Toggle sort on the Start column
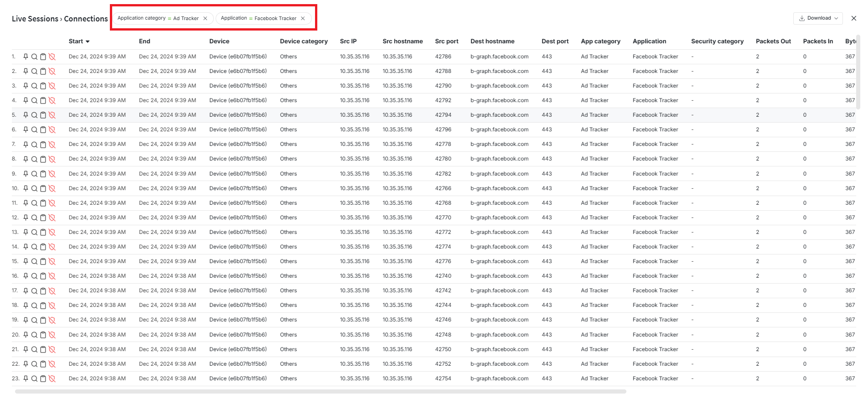The image size is (868, 399). (x=79, y=41)
